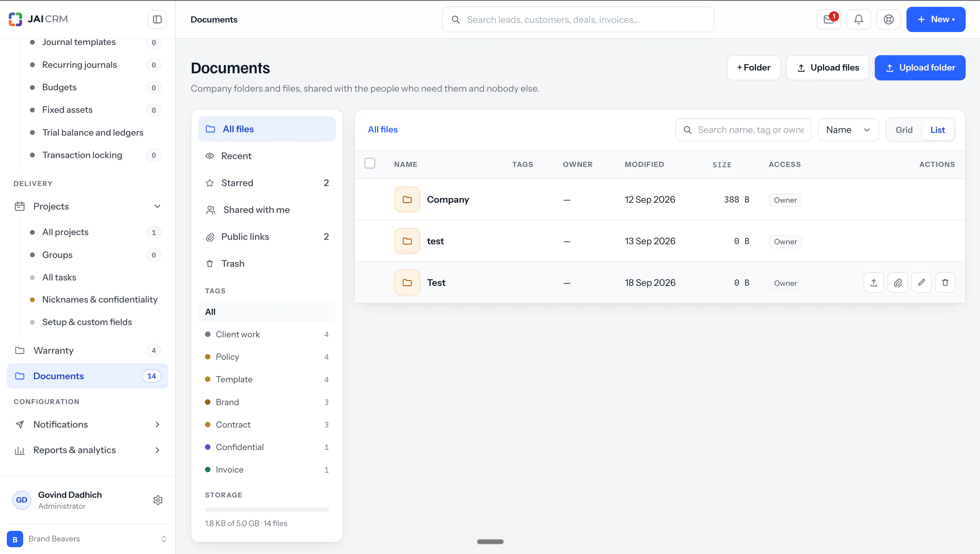Expand the Reports & analytics chevron
Viewport: 980px width, 554px height.
coord(157,450)
